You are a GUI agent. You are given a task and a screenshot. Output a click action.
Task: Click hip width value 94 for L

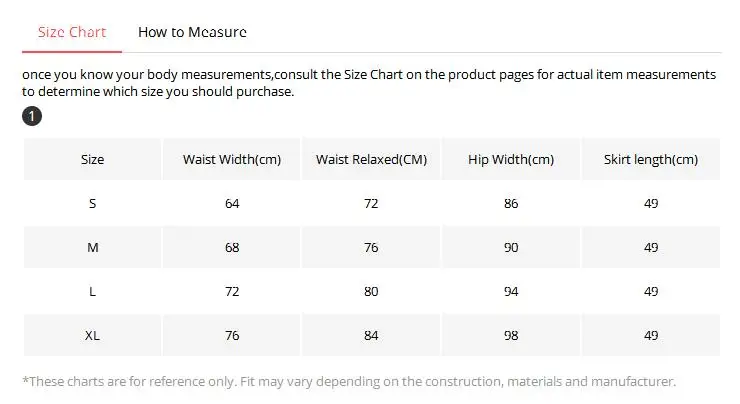511,291
